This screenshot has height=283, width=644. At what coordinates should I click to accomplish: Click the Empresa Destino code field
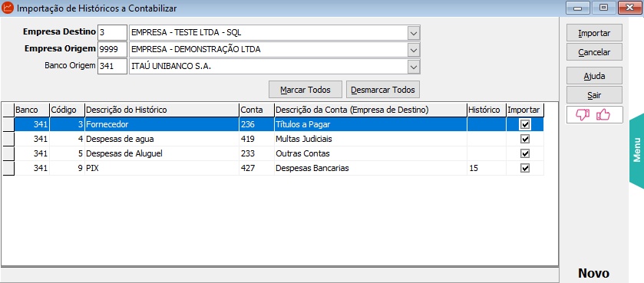pos(113,33)
